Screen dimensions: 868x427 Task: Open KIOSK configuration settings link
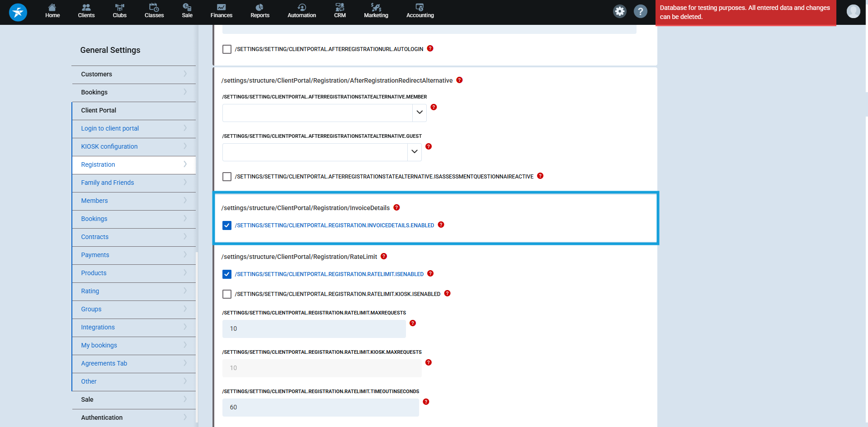click(109, 146)
